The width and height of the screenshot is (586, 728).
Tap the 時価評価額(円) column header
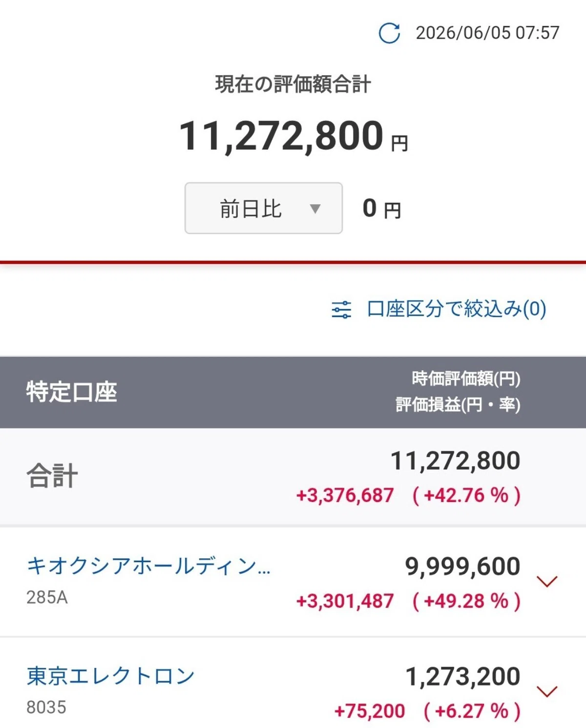[x=466, y=379]
